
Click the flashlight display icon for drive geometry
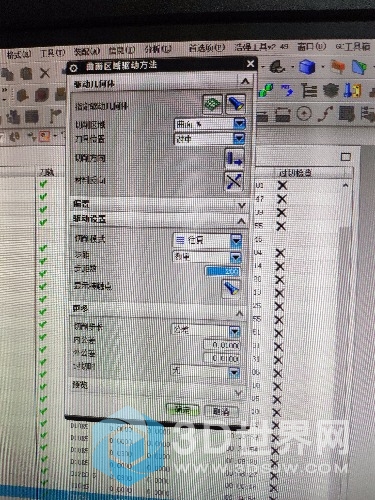pyautogui.click(x=236, y=103)
